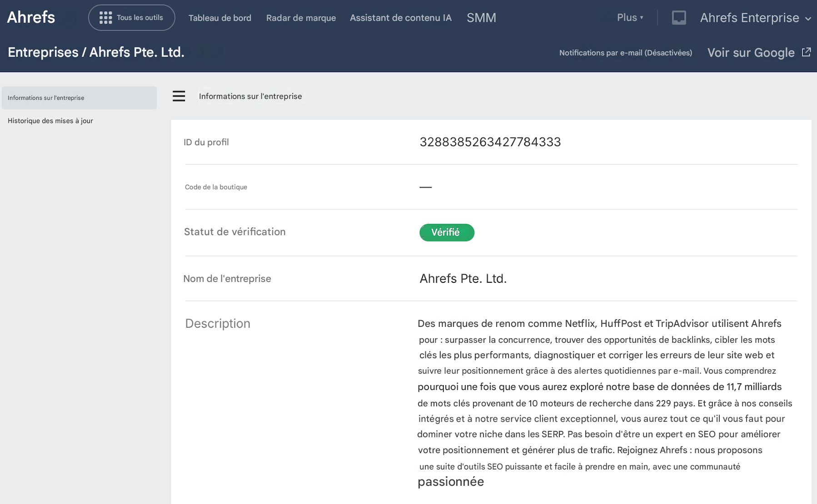
Task: Open Notifications par e-mail (Désactivées)
Action: (x=625, y=53)
